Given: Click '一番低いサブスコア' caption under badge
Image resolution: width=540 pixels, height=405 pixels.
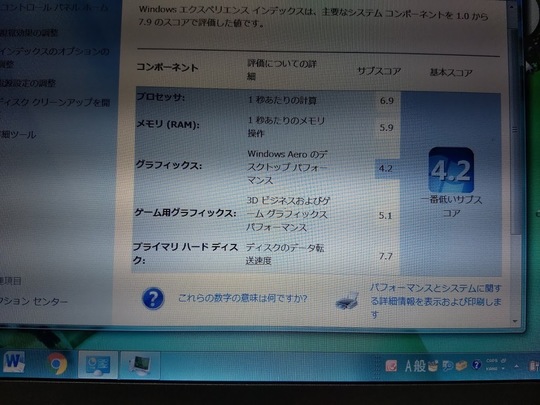Looking at the screenshot, I should (451, 206).
